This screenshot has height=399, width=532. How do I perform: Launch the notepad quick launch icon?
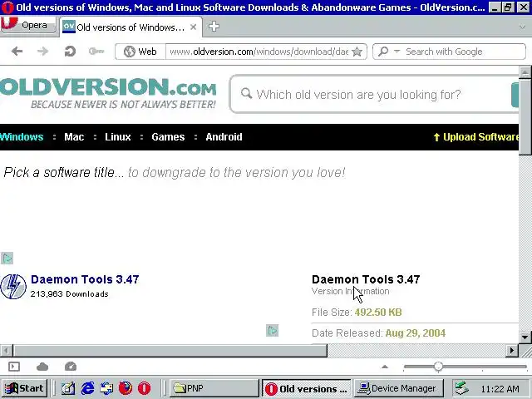[68, 388]
